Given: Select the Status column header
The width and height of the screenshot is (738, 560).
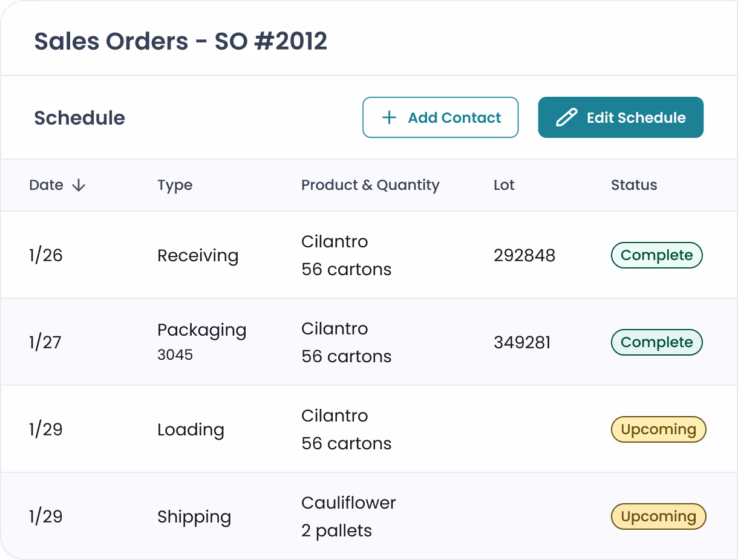Looking at the screenshot, I should pyautogui.click(x=634, y=185).
